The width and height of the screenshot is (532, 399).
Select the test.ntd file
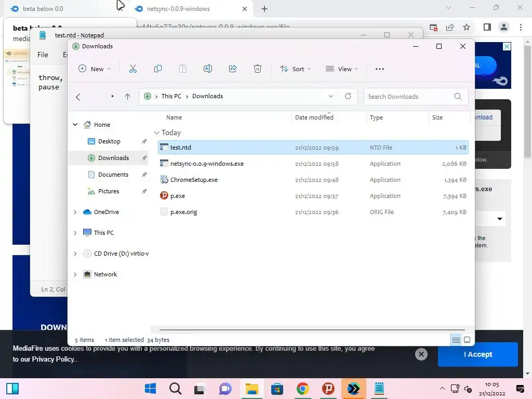(x=313, y=148)
